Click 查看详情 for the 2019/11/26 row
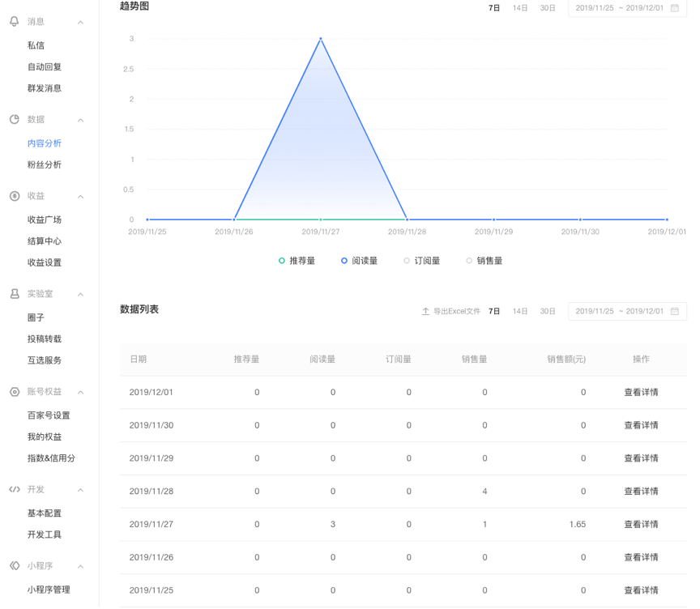This screenshot has height=609, width=700. pos(641,557)
